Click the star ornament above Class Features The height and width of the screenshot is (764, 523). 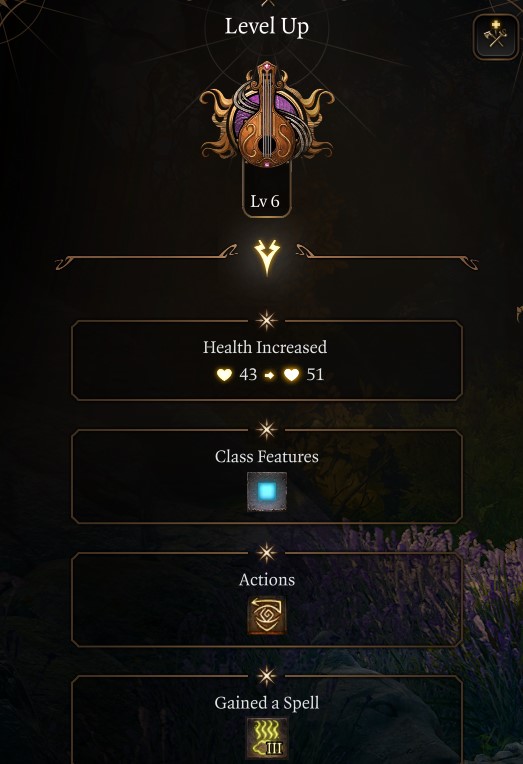tap(267, 430)
